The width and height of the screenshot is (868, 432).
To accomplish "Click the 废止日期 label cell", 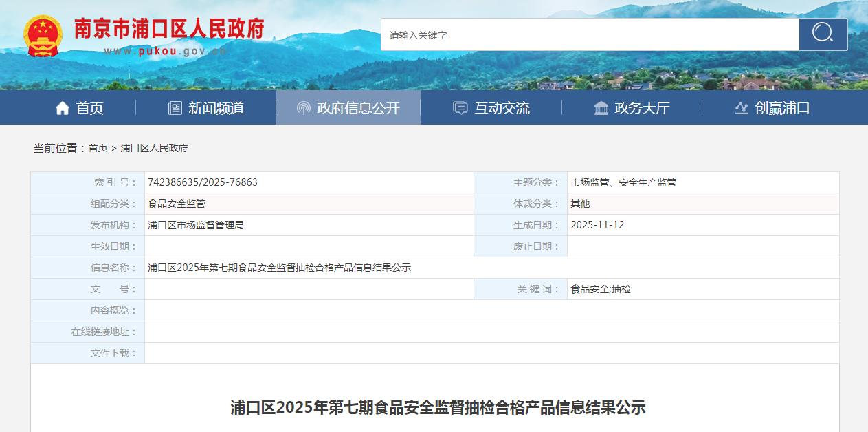I will (x=521, y=246).
